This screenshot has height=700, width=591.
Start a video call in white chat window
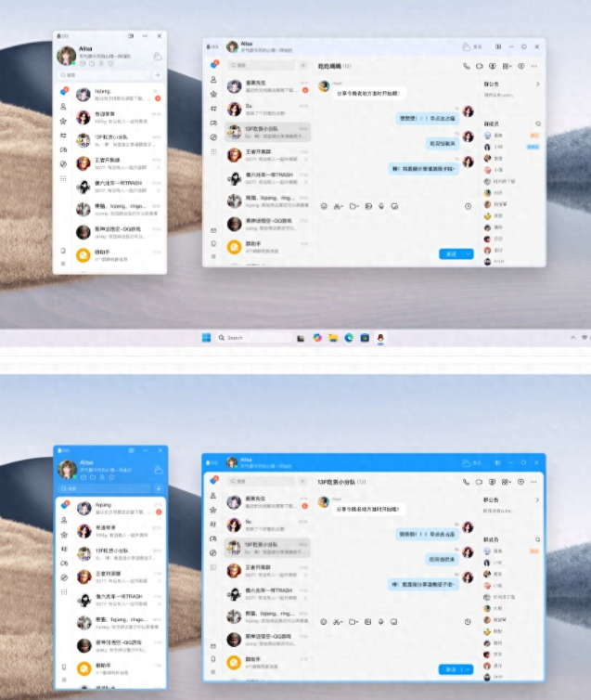coord(480,66)
